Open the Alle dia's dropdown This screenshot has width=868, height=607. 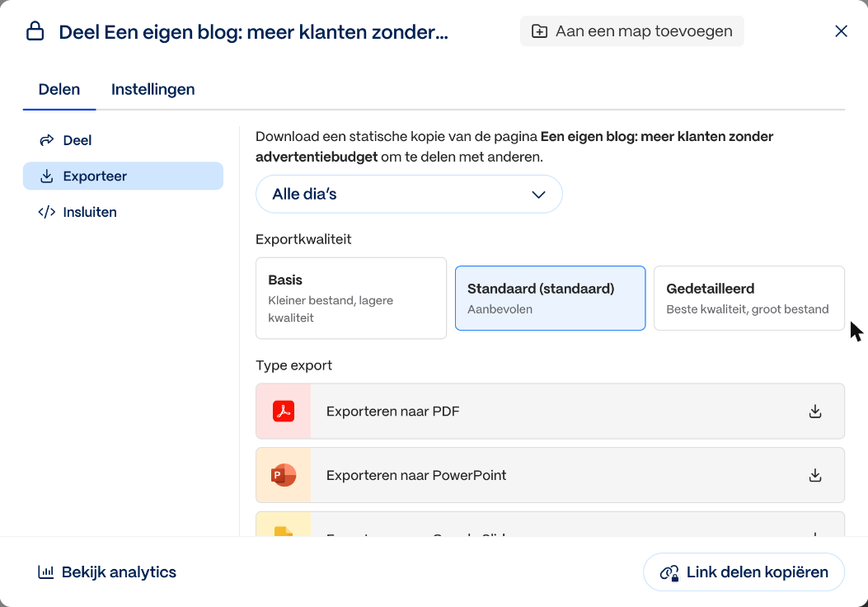pos(409,194)
